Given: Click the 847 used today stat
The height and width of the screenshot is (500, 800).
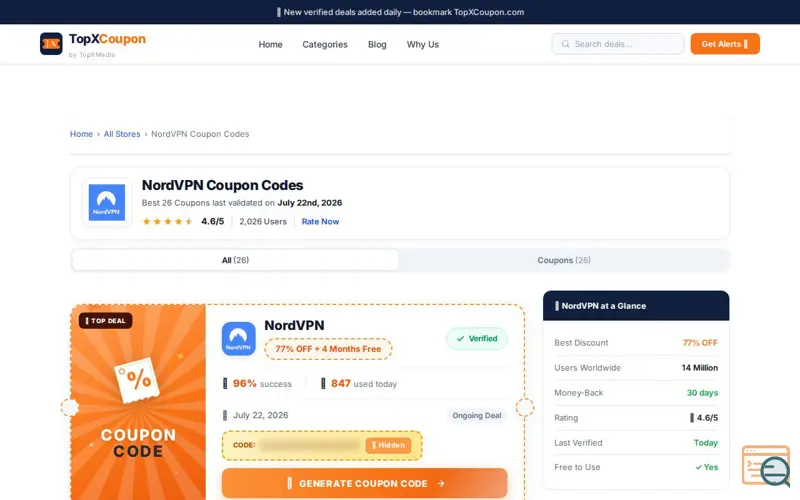Looking at the screenshot, I should 358,384.
